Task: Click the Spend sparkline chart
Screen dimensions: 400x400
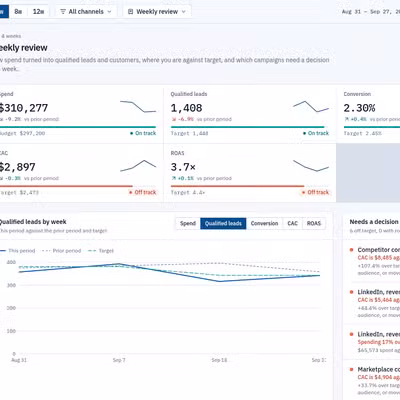Action: (138, 106)
